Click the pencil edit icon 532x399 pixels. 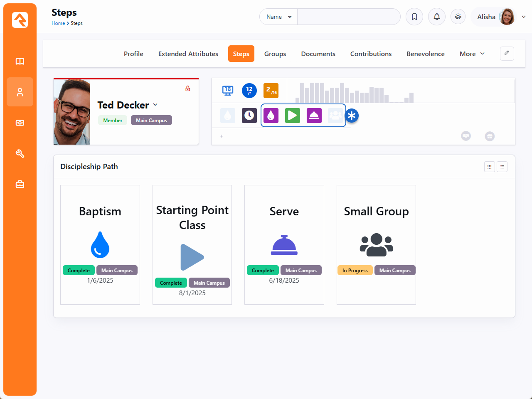coord(507,53)
